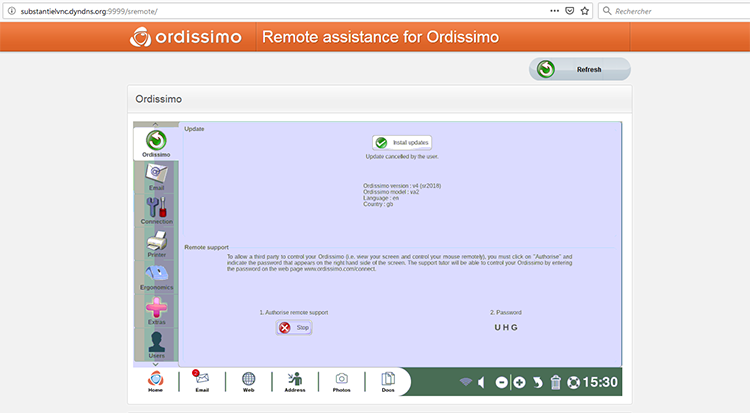This screenshot has width=750, height=413.
Task: Click the 'Update' section heading
Action: tap(194, 129)
